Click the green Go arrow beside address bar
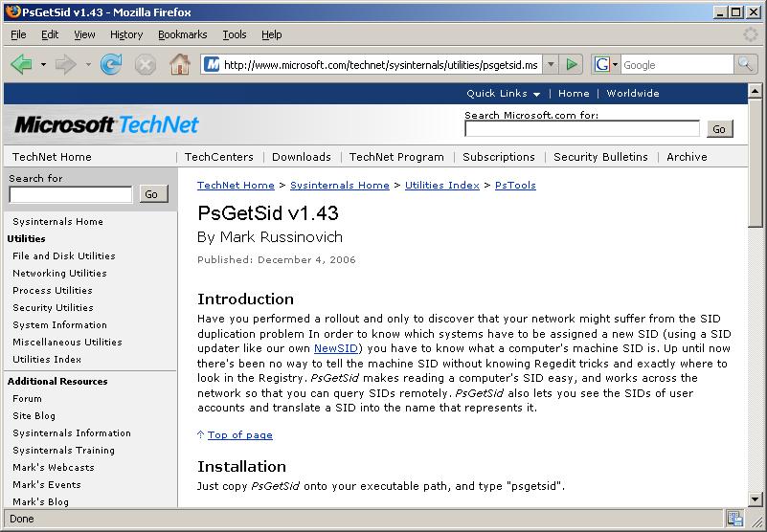The width and height of the screenshot is (767, 532). click(571, 64)
